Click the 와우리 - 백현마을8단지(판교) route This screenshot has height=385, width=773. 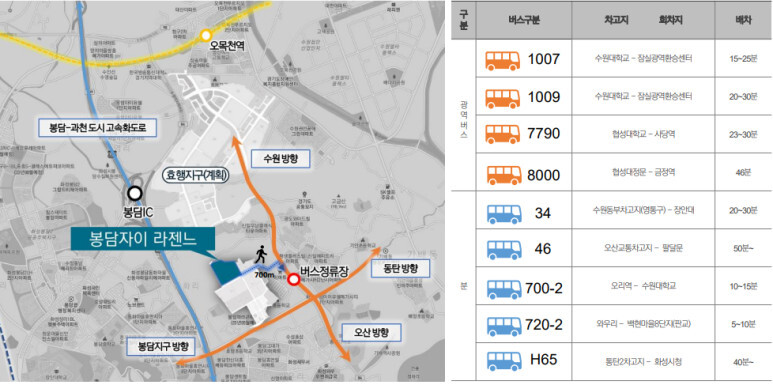pyautogui.click(x=643, y=324)
